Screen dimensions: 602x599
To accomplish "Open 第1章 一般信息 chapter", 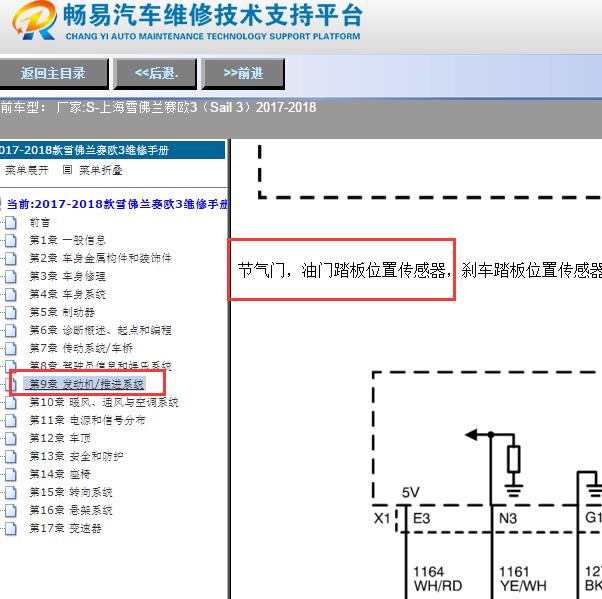I will [x=67, y=240].
